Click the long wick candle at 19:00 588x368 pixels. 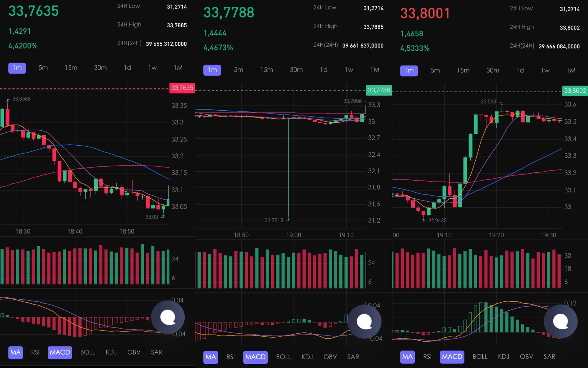pos(288,169)
